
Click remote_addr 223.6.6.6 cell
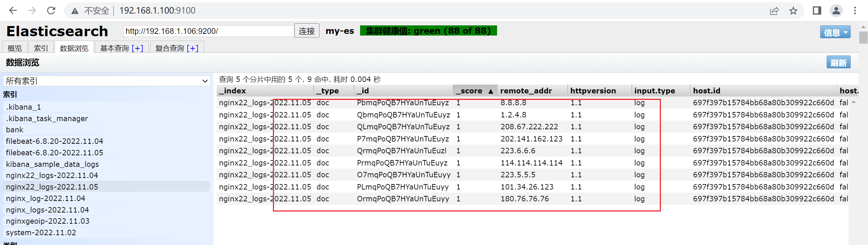tap(518, 151)
